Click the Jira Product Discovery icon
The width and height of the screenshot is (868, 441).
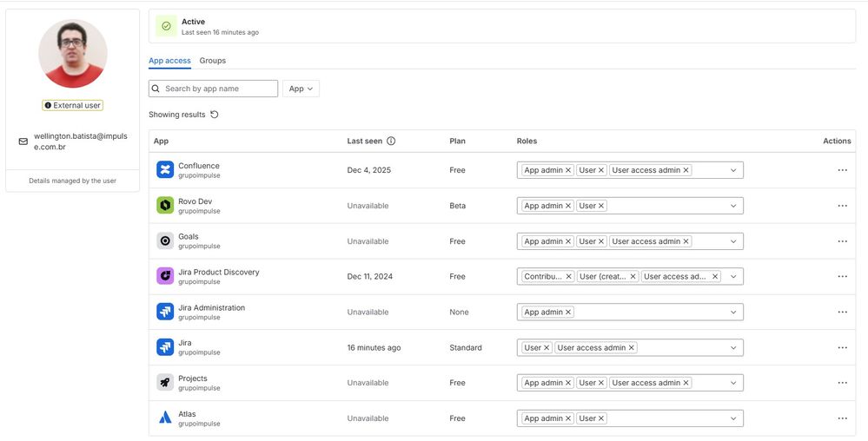tap(165, 276)
